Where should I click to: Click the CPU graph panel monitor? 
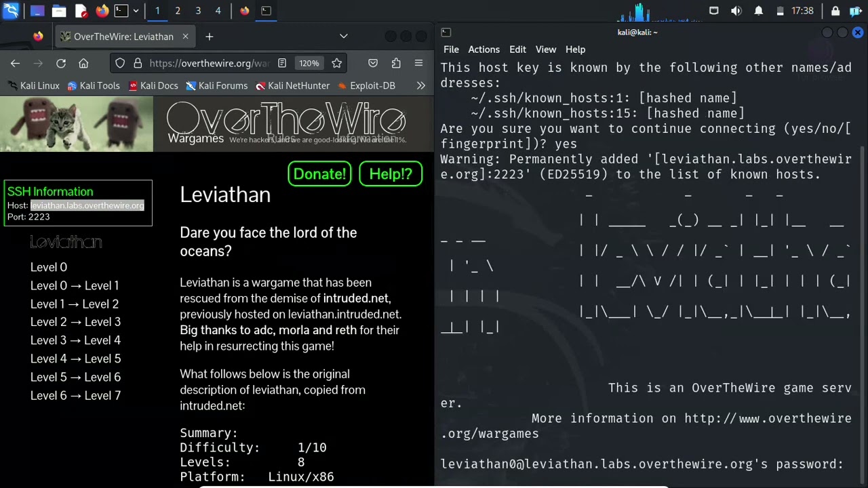click(x=660, y=11)
